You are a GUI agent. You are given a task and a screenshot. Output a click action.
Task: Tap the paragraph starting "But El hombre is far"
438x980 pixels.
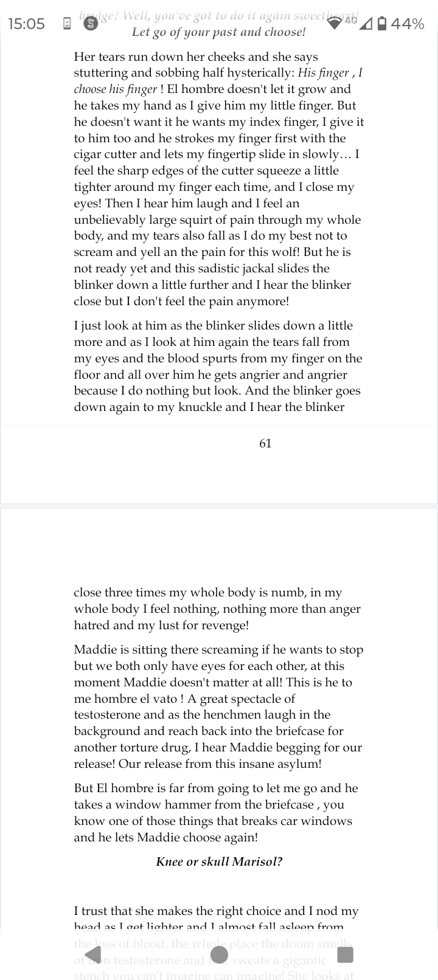click(219, 812)
